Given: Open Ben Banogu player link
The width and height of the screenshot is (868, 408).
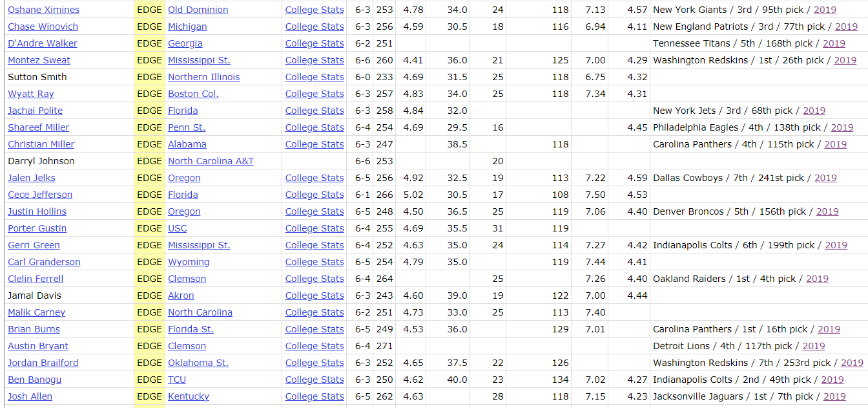Looking at the screenshot, I should pos(34,380).
